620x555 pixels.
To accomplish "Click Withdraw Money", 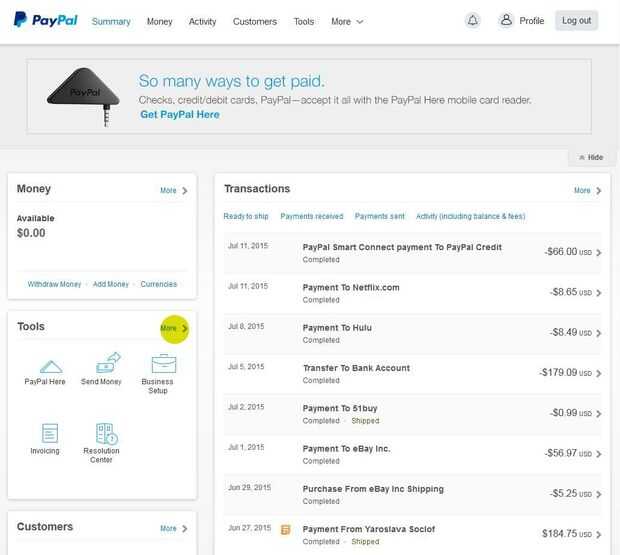I will (54, 284).
